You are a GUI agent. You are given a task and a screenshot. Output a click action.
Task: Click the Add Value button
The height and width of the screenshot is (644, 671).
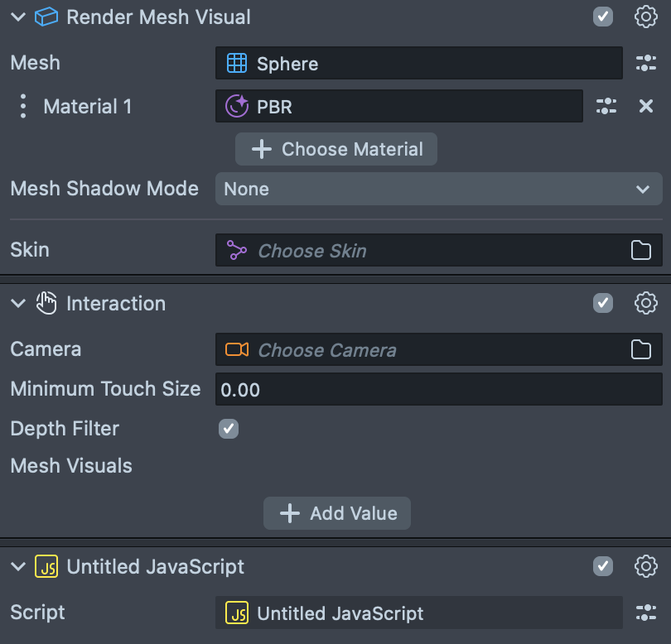337,513
